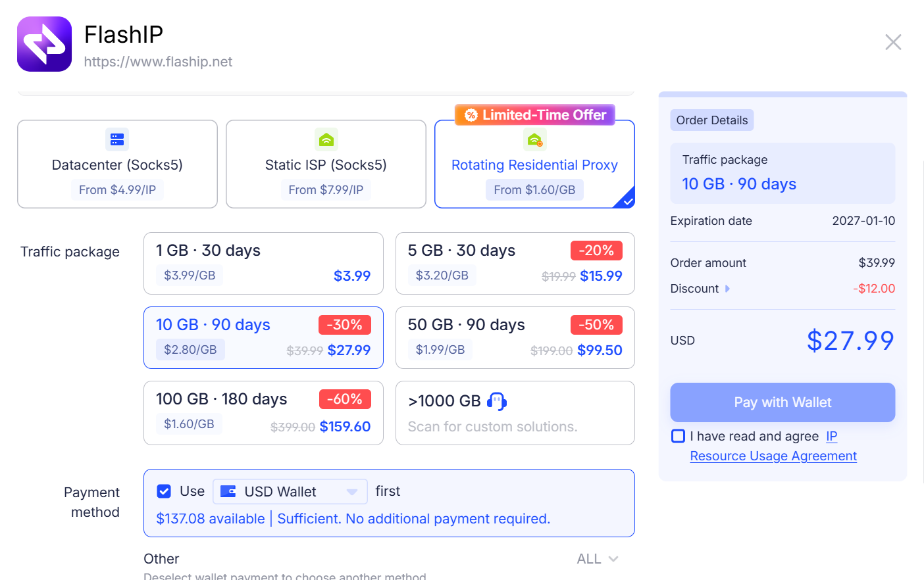Select the Rotating Residential Proxy tab

pyautogui.click(x=534, y=164)
